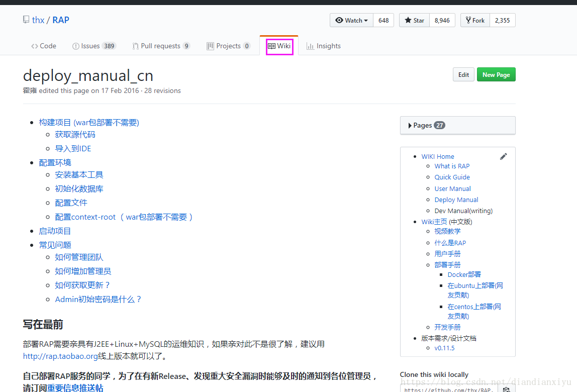Copy the wiki clone URL with clipboard icon

tap(506, 389)
